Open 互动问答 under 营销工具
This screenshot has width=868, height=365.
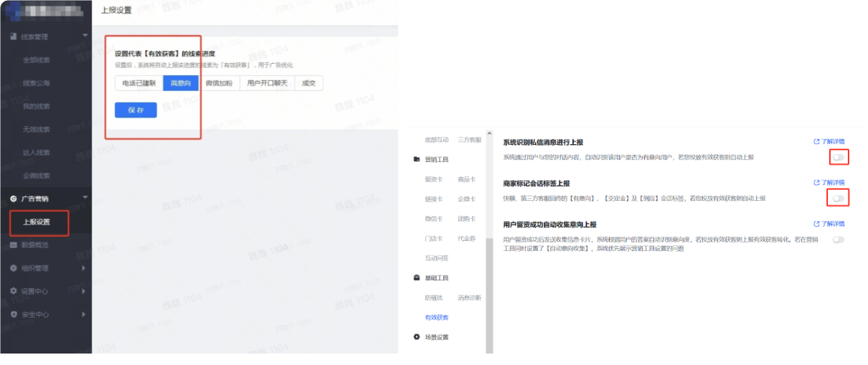click(x=437, y=257)
